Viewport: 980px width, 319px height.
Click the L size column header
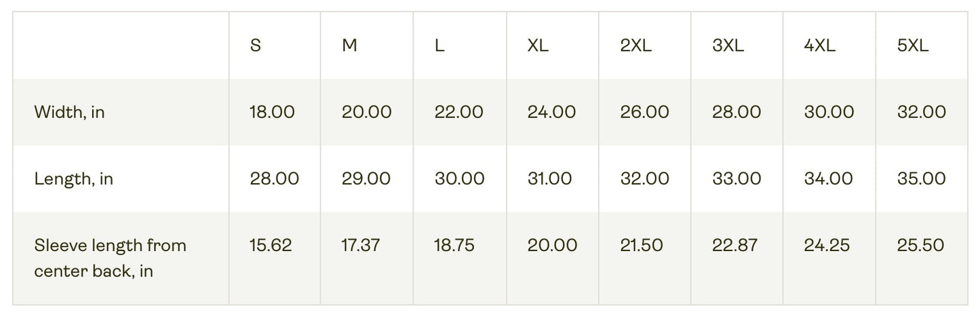coord(439,46)
